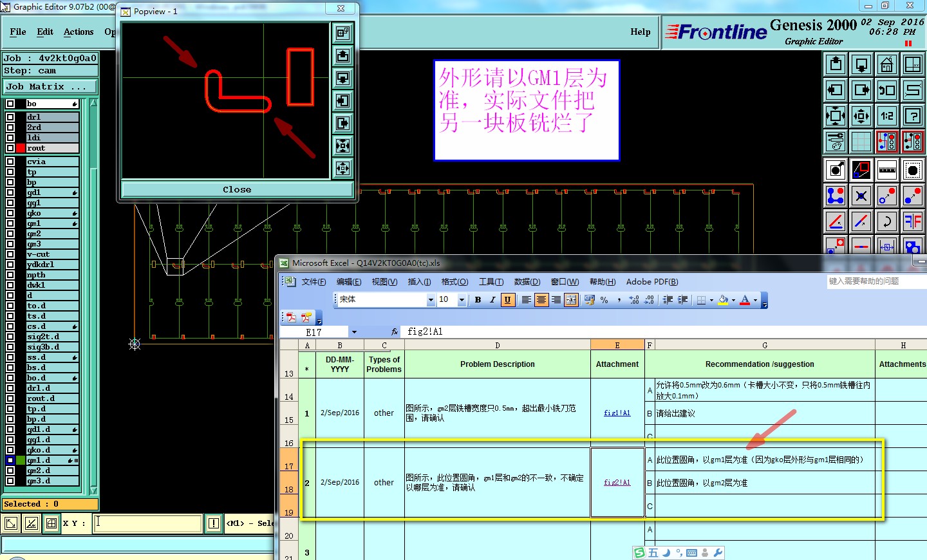
Task: Click the merge and center icon in Excel
Action: coord(571,300)
